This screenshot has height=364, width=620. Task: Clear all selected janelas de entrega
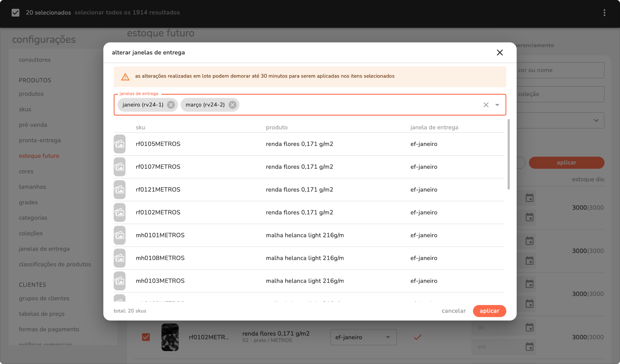coord(486,105)
